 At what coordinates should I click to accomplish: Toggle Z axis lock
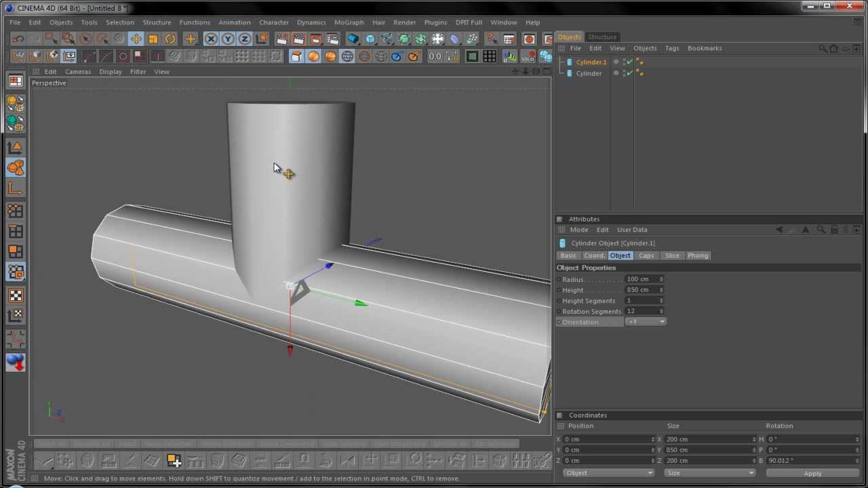pos(245,39)
